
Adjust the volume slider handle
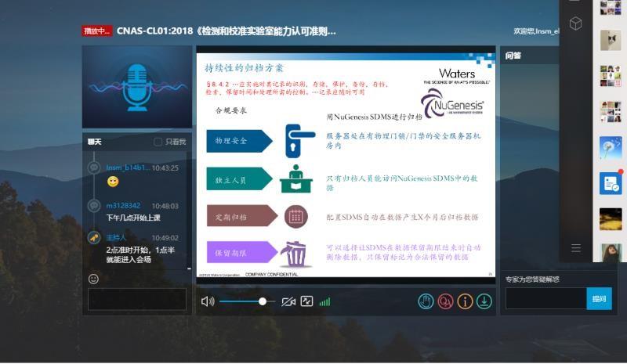pyautogui.click(x=263, y=301)
